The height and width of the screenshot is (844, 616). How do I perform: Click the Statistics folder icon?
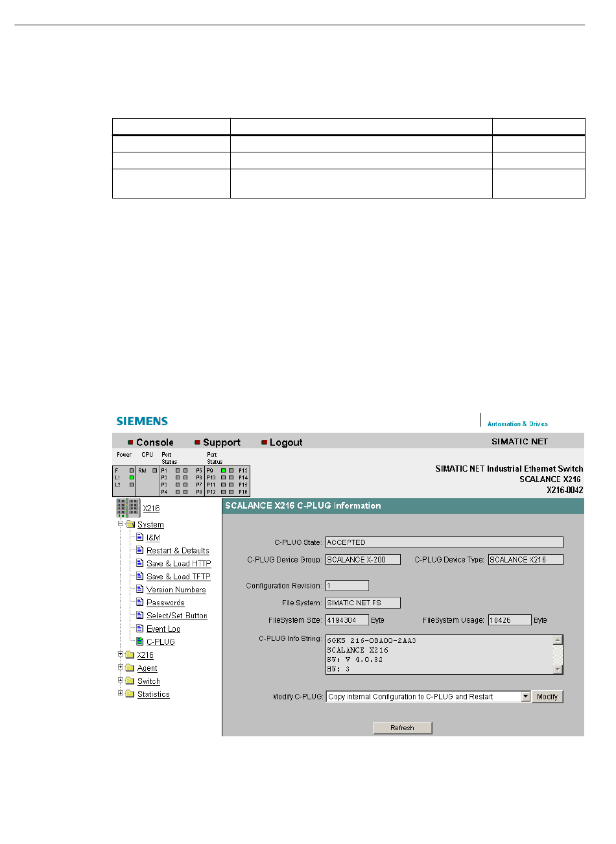(130, 694)
